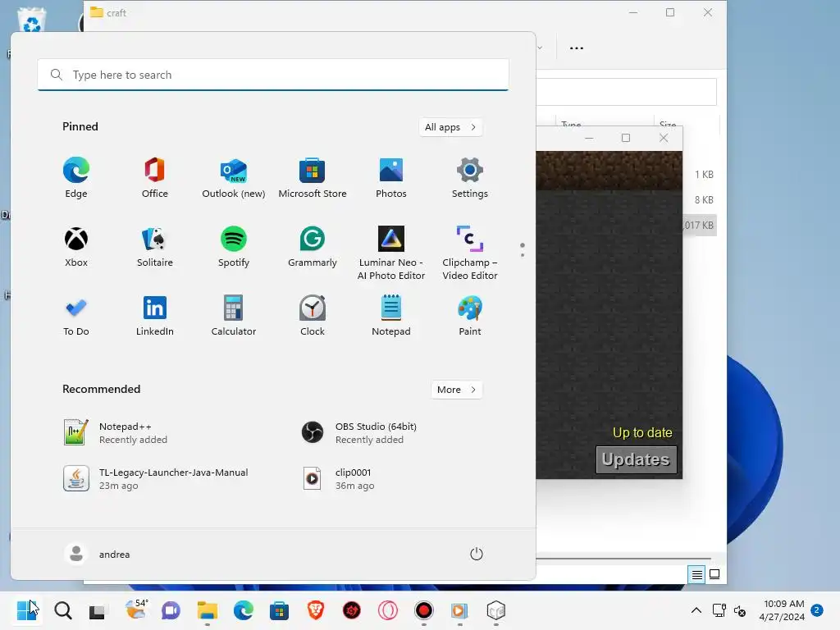Select the 8 KB file size cell

click(704, 200)
